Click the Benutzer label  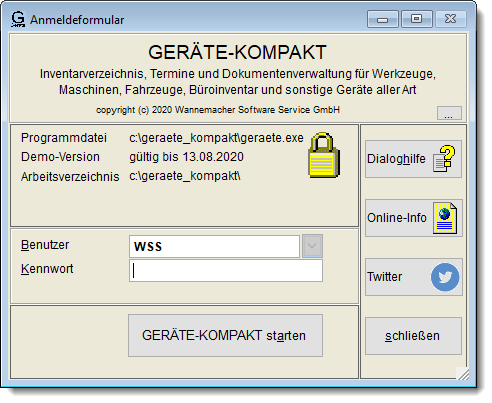[45, 245]
